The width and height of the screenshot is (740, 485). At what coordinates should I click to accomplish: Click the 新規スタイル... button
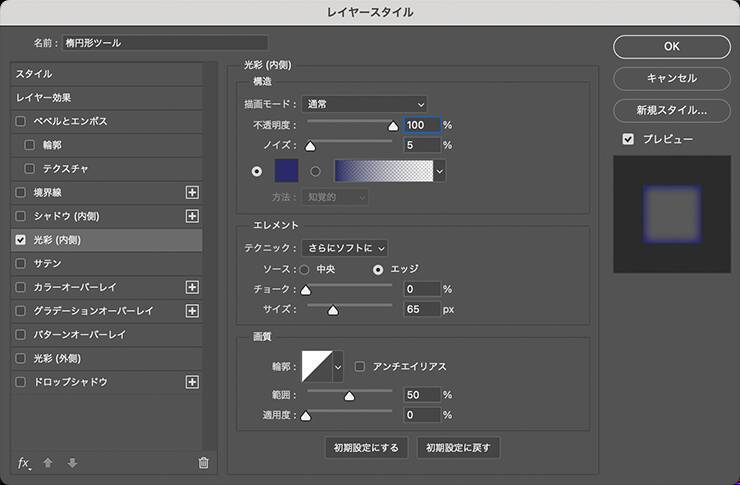pyautogui.click(x=671, y=110)
